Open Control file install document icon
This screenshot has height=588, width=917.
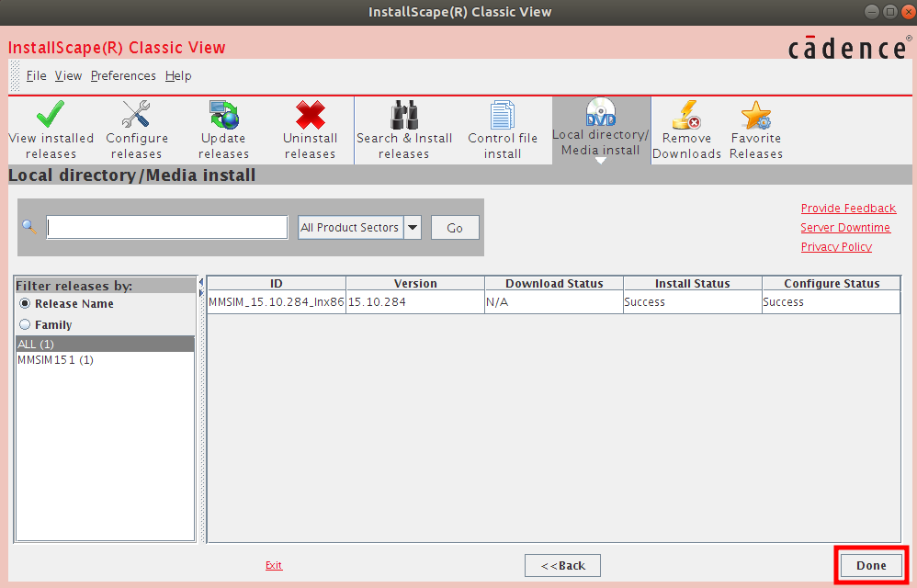(x=503, y=130)
